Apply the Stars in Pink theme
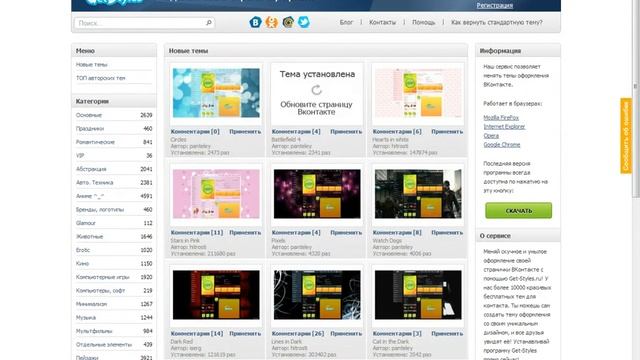 click(245, 232)
